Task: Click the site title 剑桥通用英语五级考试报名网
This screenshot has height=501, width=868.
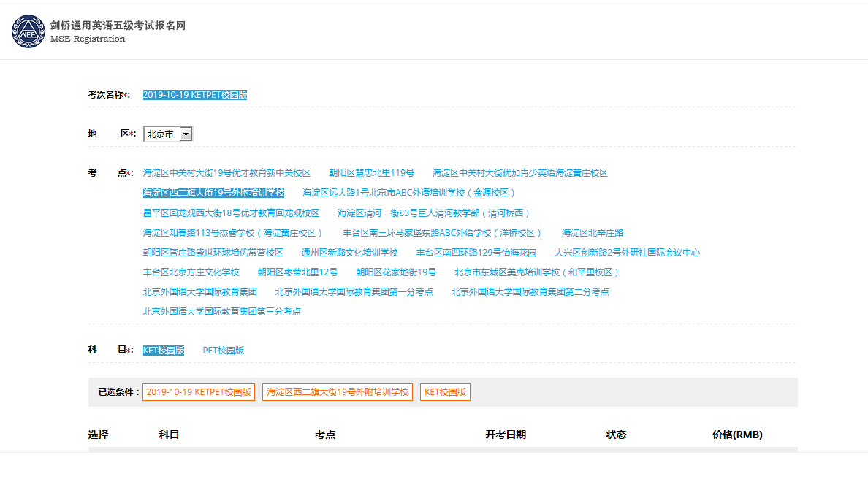Action: pyautogui.click(x=118, y=26)
